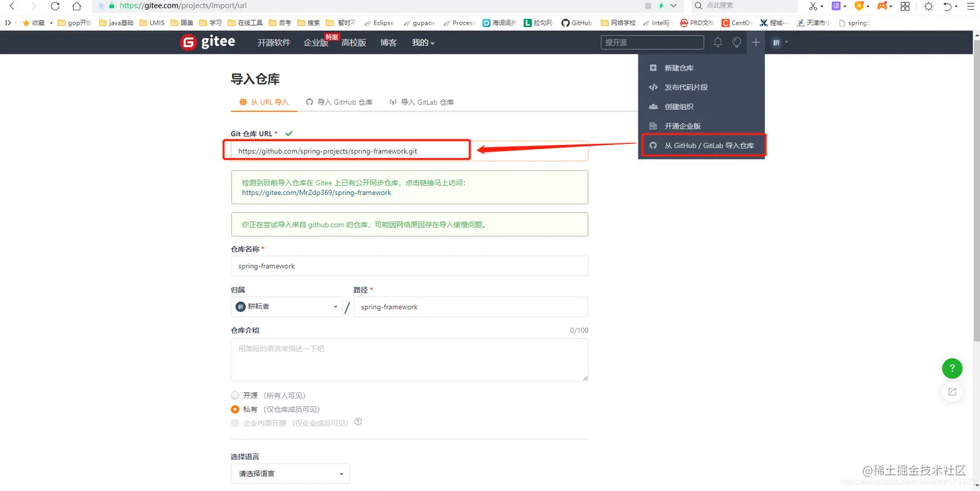The height and width of the screenshot is (491, 980).
Task: Reload the page with the refresh icon
Action: 55,6
